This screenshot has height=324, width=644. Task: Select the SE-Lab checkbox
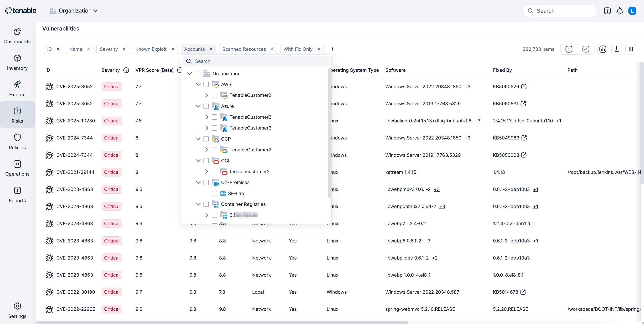(215, 193)
